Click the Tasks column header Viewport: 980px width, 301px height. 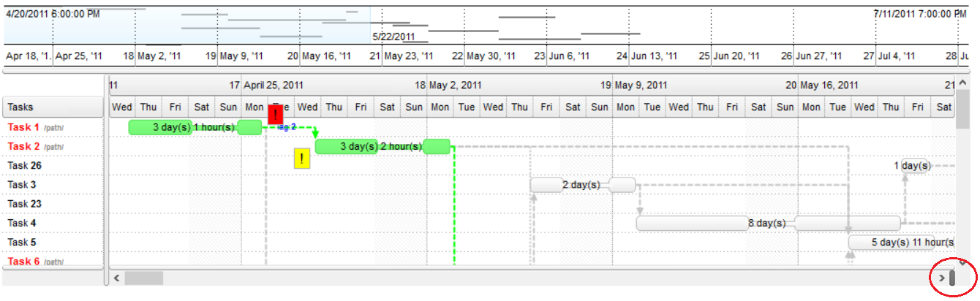pyautogui.click(x=53, y=107)
